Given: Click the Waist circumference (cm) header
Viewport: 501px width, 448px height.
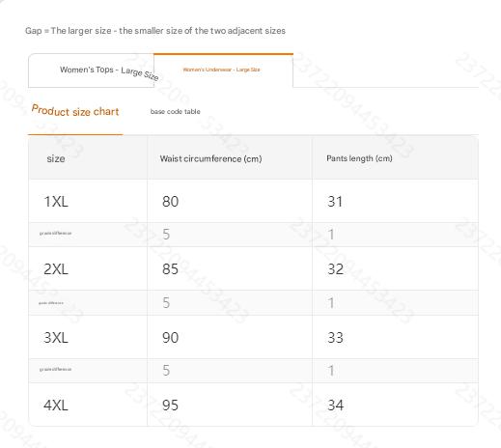Looking at the screenshot, I should coord(210,158).
